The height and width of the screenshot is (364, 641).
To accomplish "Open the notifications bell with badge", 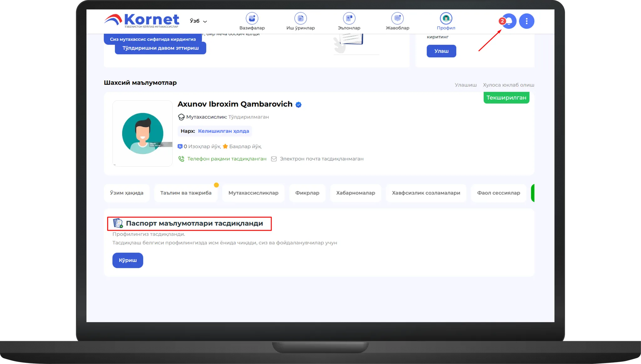I will tap(509, 21).
